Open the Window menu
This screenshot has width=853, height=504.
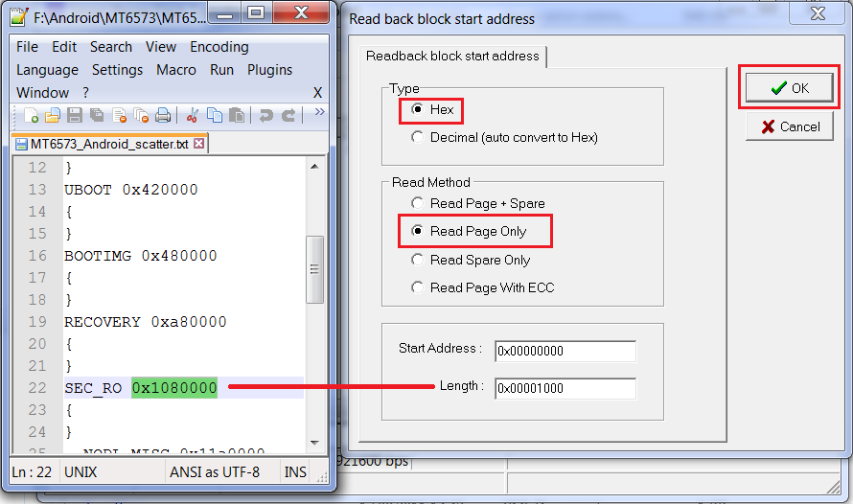(42, 93)
